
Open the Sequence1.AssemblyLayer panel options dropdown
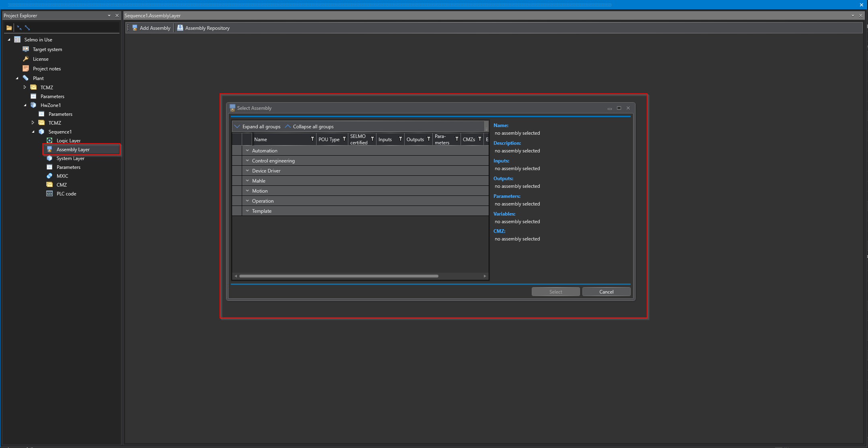853,15
